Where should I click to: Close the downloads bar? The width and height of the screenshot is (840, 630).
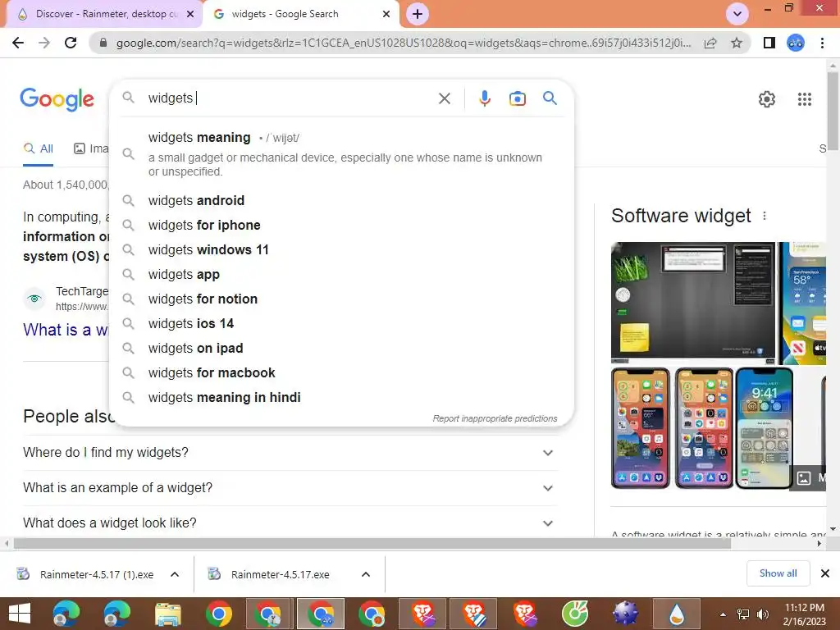[825, 573]
